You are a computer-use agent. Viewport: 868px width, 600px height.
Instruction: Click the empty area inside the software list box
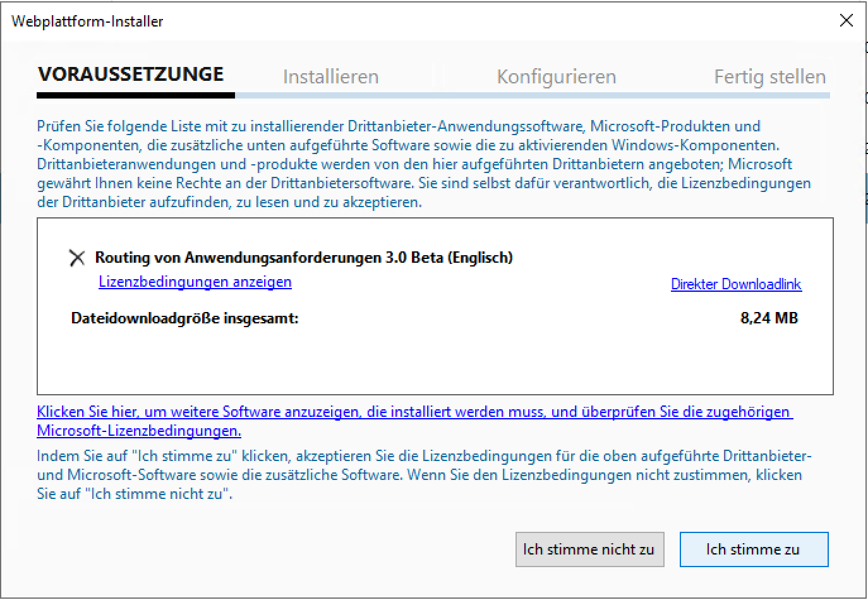(x=435, y=360)
